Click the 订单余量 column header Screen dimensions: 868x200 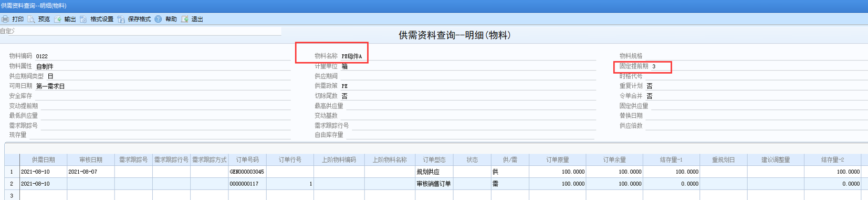pyautogui.click(x=614, y=159)
